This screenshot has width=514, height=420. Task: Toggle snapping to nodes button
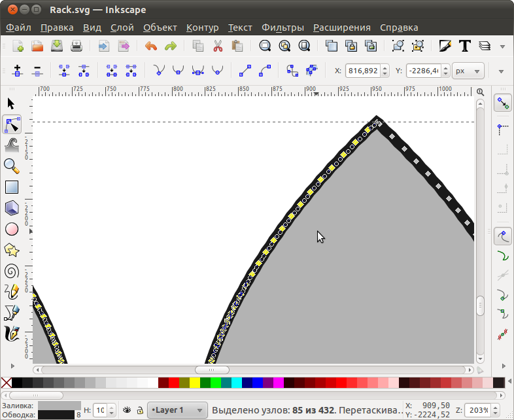pos(503,236)
